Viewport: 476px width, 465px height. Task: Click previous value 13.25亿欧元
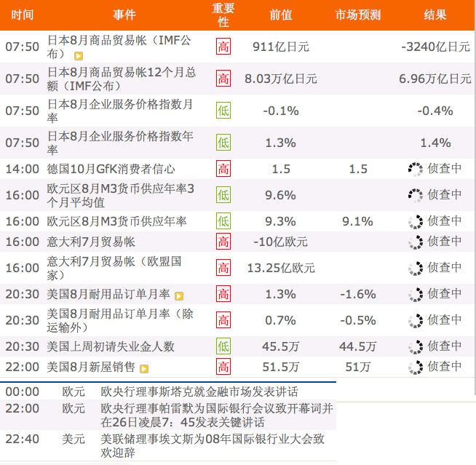pyautogui.click(x=281, y=268)
